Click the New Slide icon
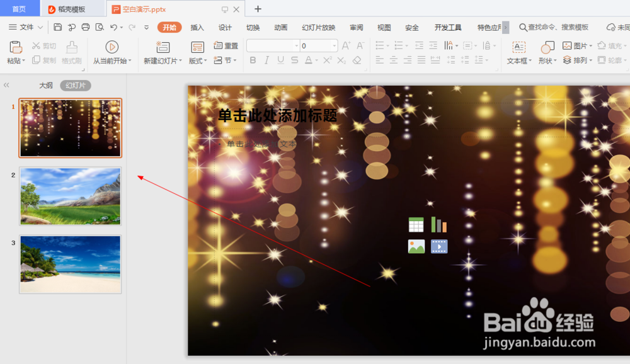630x364 pixels. [163, 47]
